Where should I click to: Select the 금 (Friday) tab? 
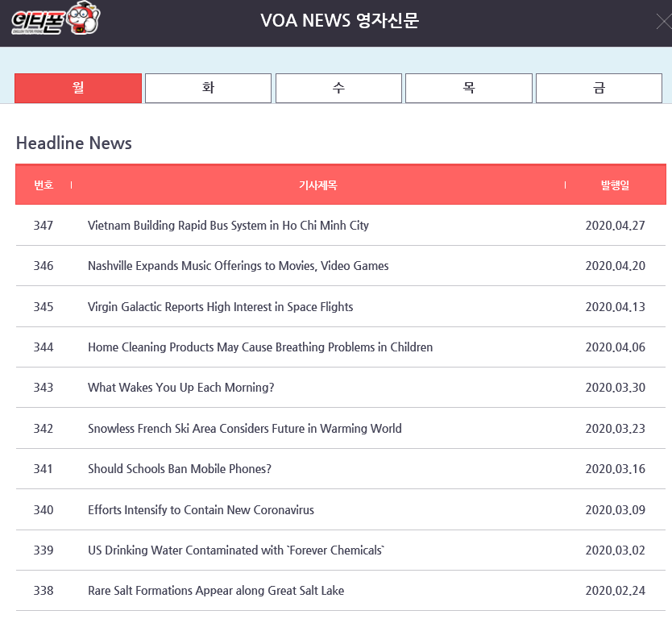(x=599, y=89)
